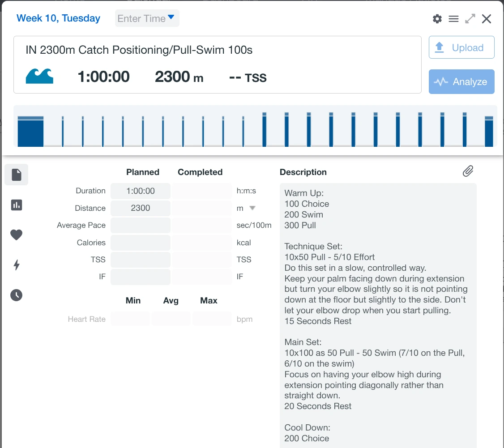Expand workout view with diagonal arrows icon
Viewport: 504px width, 448px height.
pyautogui.click(x=470, y=19)
